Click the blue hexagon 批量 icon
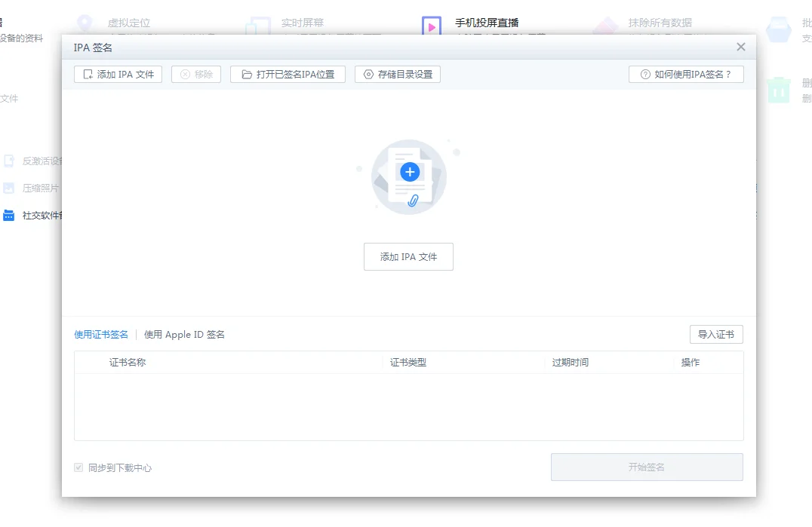This screenshot has height=527, width=812. click(x=777, y=29)
